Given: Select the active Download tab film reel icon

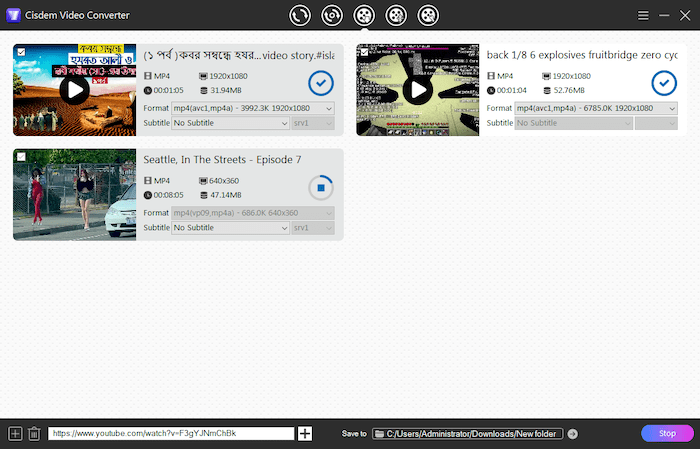Looking at the screenshot, I should click(364, 15).
